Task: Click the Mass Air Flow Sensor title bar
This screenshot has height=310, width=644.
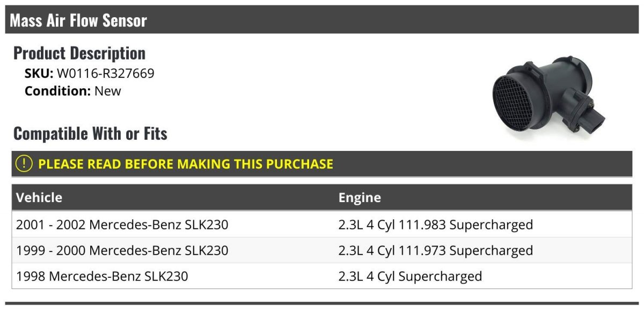Action: [x=322, y=20]
